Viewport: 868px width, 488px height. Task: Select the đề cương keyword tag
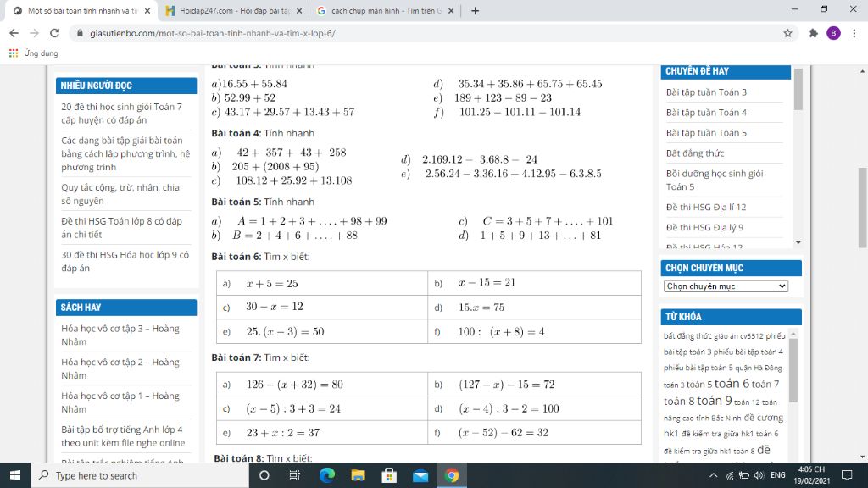click(x=764, y=418)
